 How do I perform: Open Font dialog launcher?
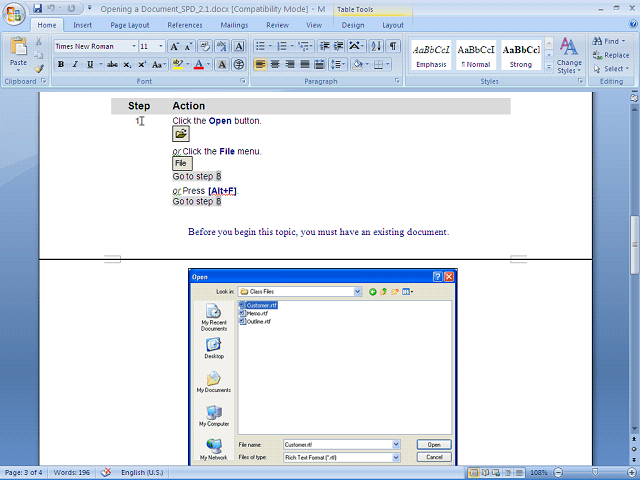pos(243,81)
